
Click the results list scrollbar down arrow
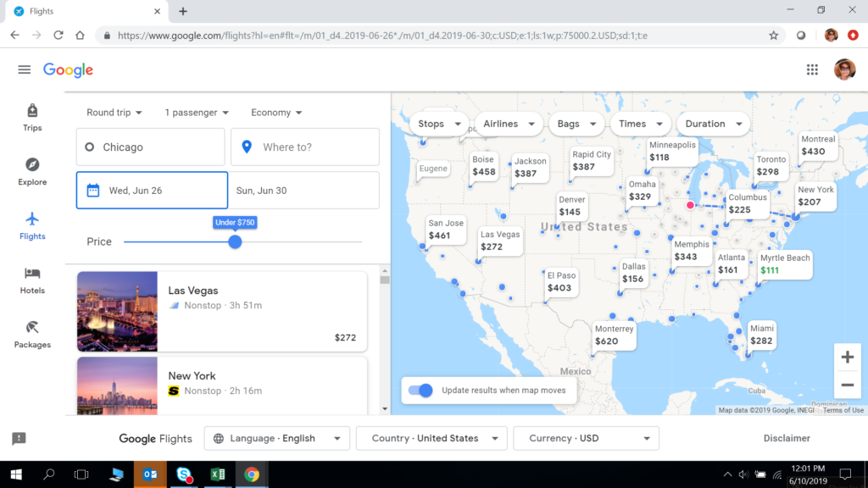click(x=385, y=409)
